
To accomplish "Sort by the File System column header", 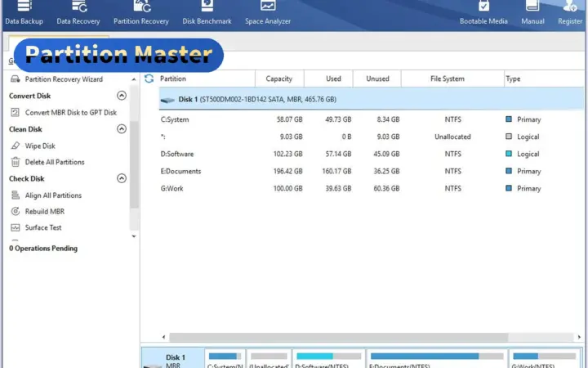I will tap(452, 79).
